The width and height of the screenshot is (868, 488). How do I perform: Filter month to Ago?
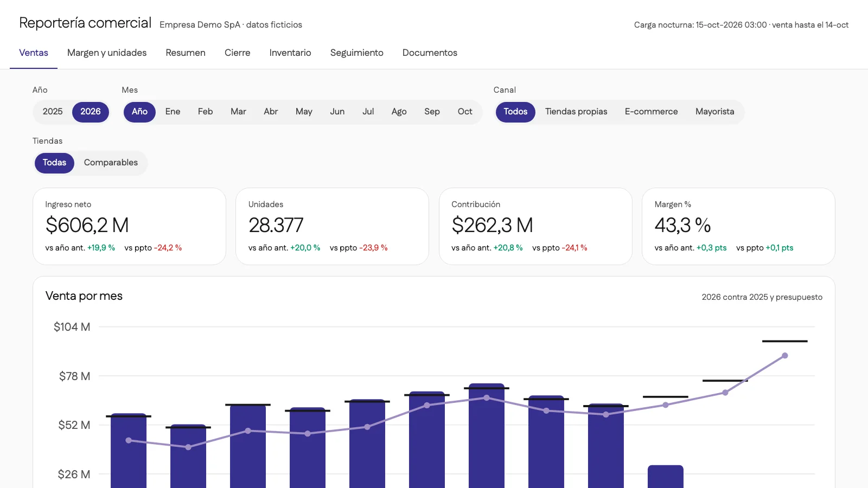point(399,112)
